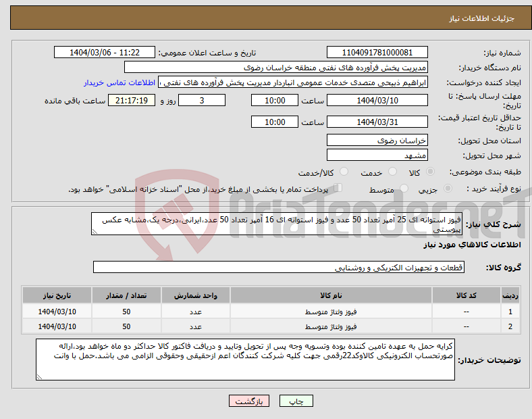Click the quantity 50 in row 2
Image resolution: width=532 pixels, height=419 pixels.
coord(126,326)
